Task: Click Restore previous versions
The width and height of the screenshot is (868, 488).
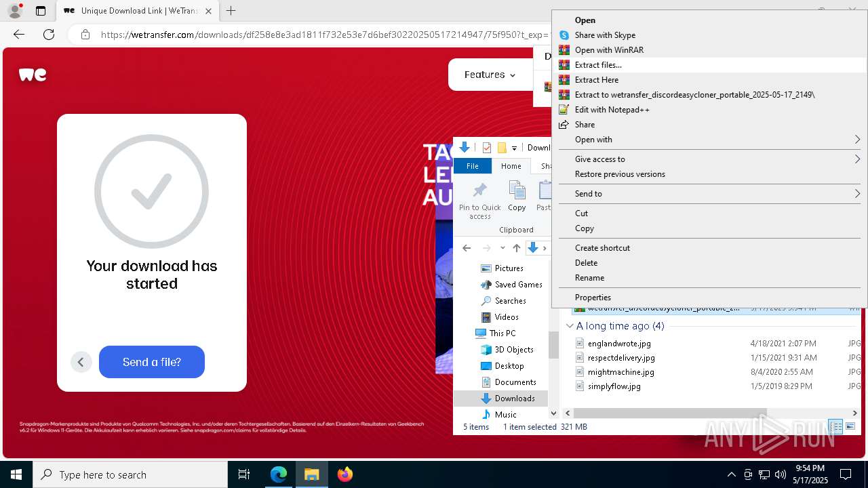Action: pyautogui.click(x=709, y=174)
